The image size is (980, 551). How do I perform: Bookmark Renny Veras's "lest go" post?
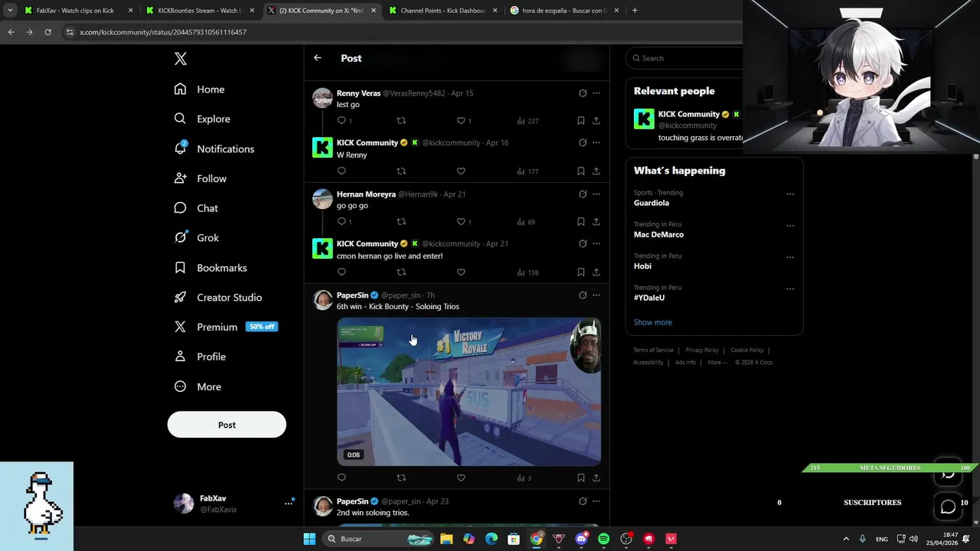[581, 121]
